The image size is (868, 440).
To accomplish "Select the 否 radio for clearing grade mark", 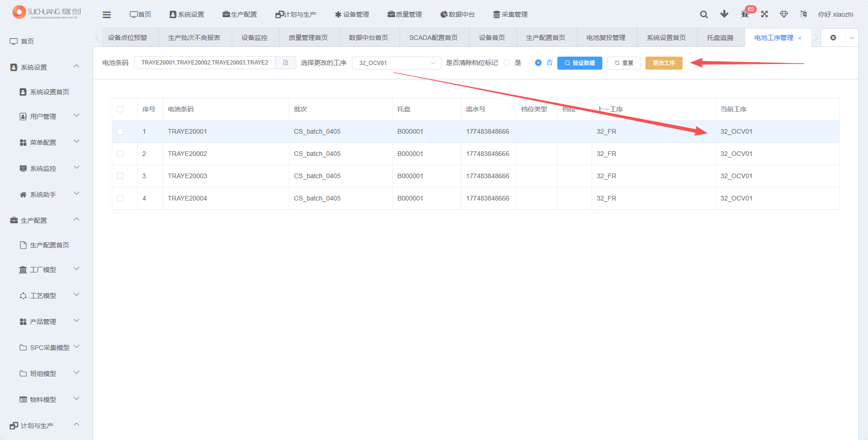I will click(x=538, y=63).
